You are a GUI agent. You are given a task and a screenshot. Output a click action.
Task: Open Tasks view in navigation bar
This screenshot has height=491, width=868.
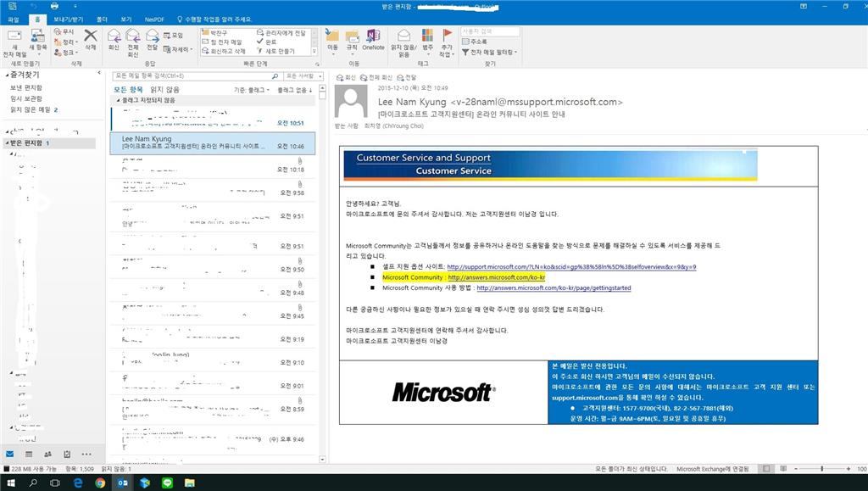(67, 454)
